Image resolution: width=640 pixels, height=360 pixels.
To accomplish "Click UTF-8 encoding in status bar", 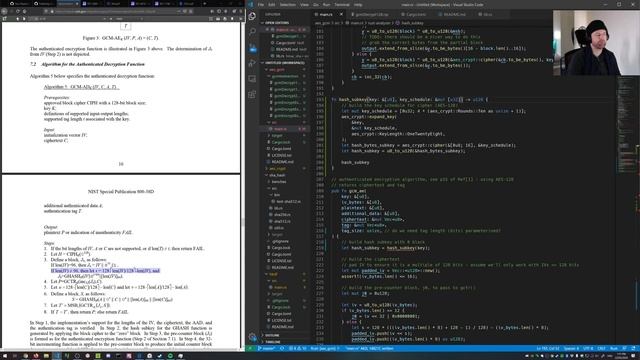I will coord(588,349).
